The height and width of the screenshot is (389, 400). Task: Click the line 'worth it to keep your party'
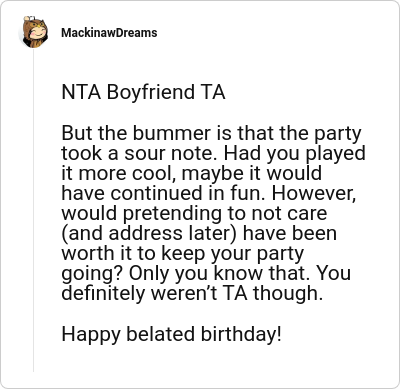pyautogui.click(x=183, y=254)
